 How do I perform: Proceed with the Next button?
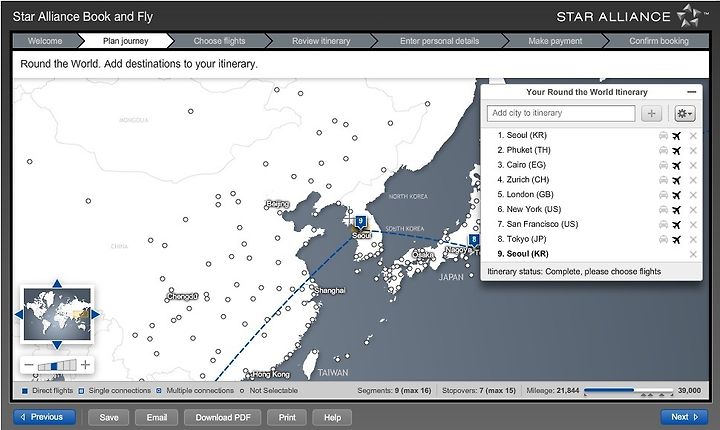[684, 417]
